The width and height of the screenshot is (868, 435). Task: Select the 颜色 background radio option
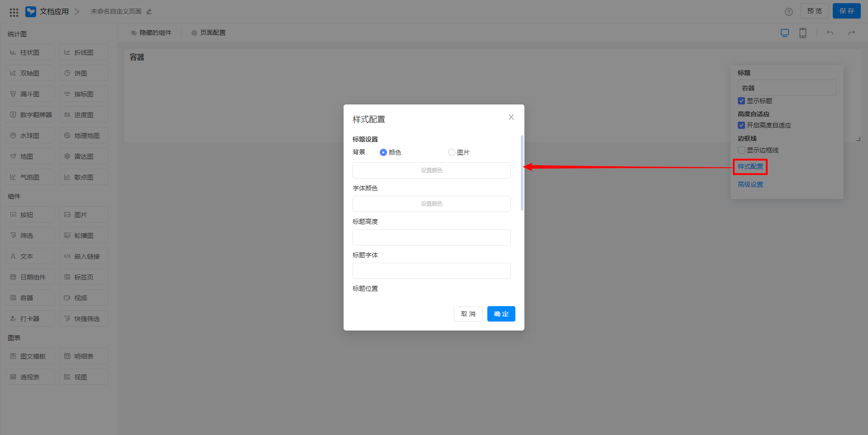(x=383, y=152)
